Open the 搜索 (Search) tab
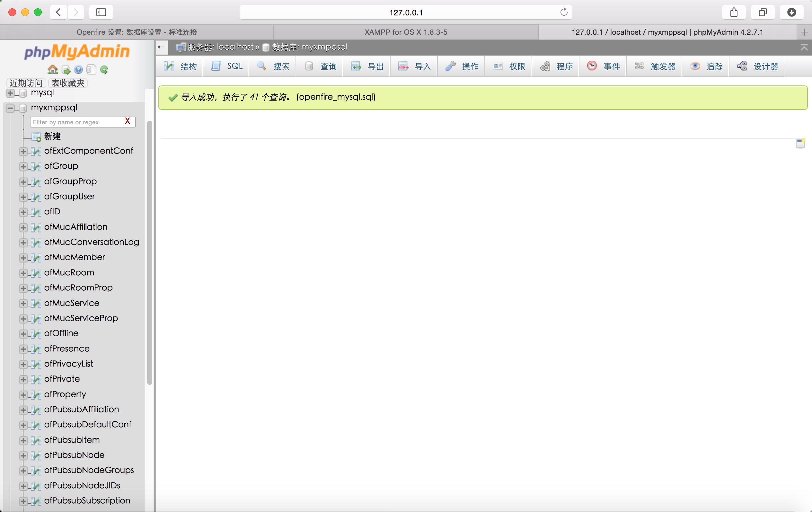Image resolution: width=812 pixels, height=512 pixels. click(x=273, y=66)
